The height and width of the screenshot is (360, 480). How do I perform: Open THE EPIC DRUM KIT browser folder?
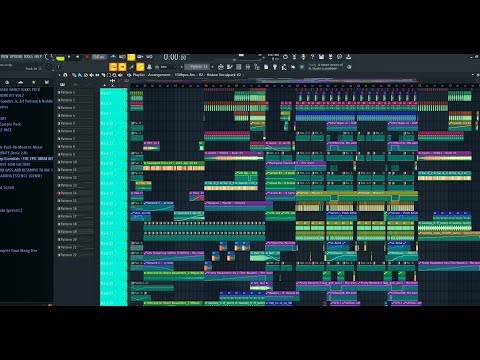(x=27, y=158)
